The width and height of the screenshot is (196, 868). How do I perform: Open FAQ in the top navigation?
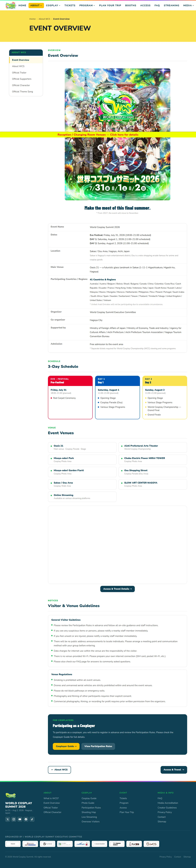tap(157, 5)
